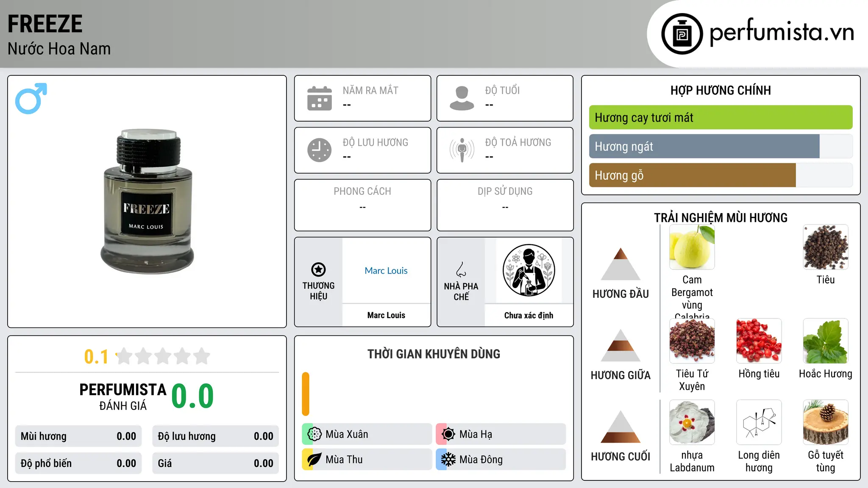Click the Hương cay tươi mát accord bar

[x=721, y=117]
